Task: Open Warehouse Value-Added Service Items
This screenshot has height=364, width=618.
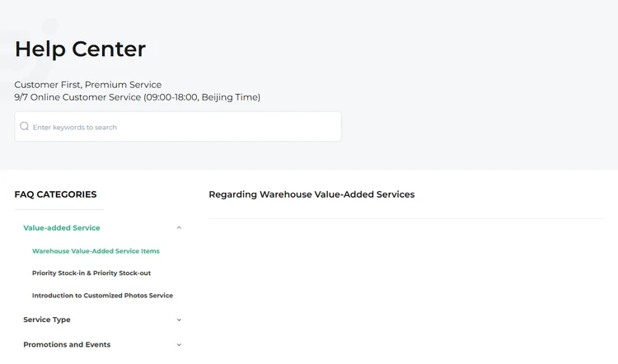Action: [96, 251]
